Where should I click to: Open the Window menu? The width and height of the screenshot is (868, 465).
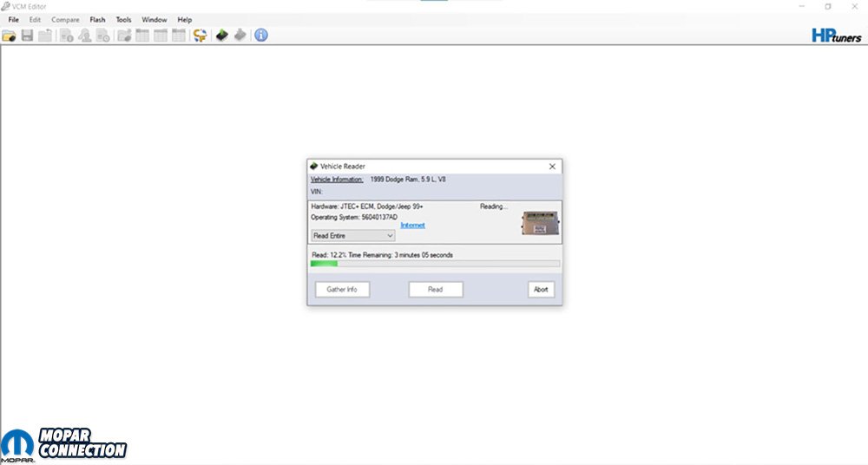(x=154, y=19)
